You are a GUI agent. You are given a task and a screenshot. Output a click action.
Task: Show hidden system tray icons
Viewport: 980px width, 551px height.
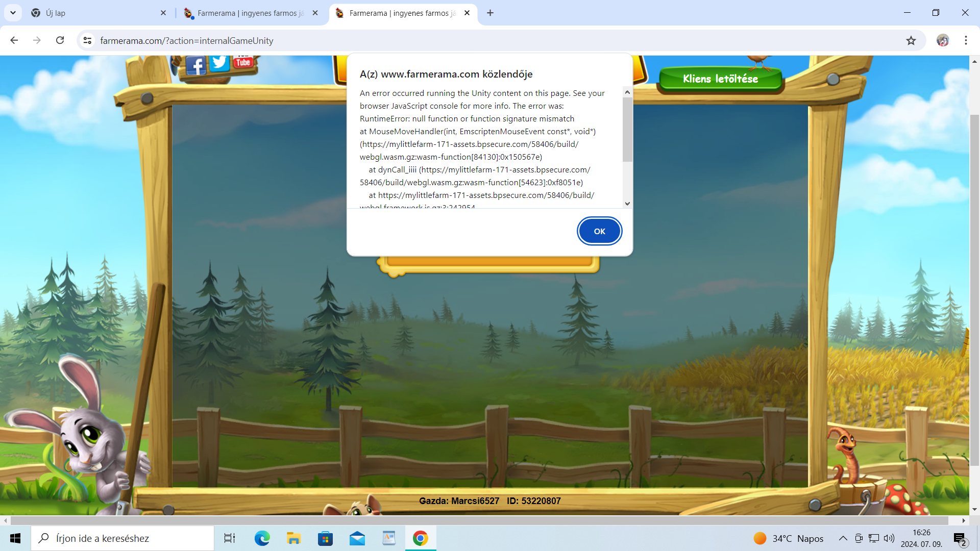click(x=843, y=538)
